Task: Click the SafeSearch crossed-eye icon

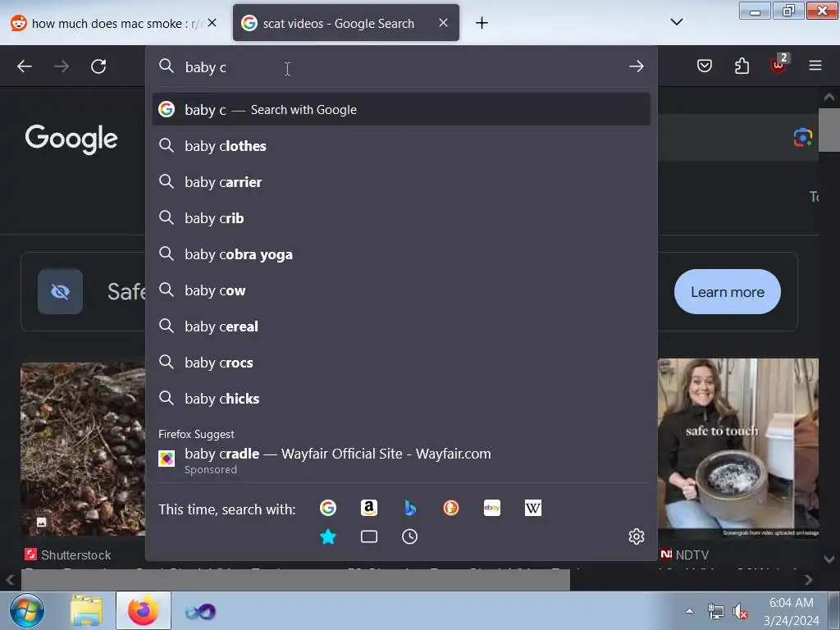Action: (x=60, y=291)
